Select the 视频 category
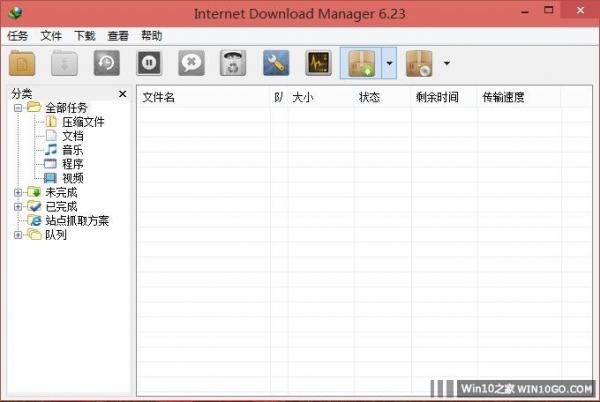This screenshot has height=402, width=600. pos(73,178)
